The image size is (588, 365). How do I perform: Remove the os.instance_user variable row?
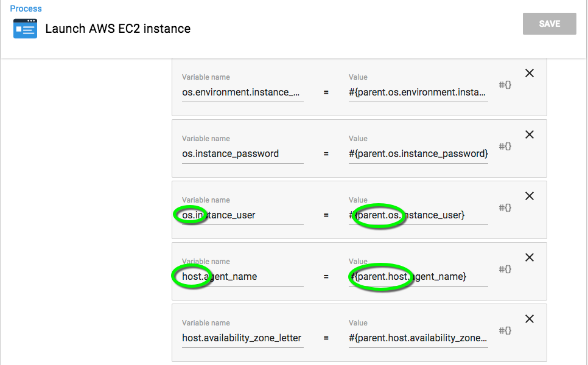click(529, 196)
